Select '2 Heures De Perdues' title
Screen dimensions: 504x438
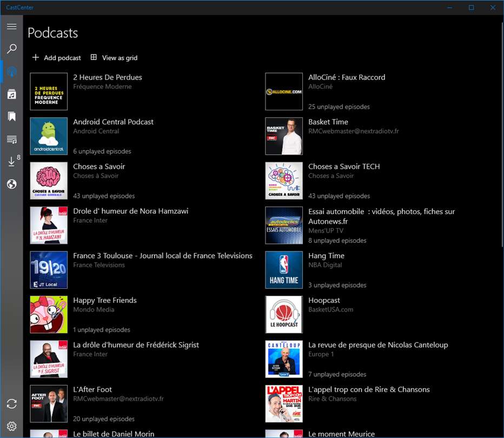[x=108, y=77]
